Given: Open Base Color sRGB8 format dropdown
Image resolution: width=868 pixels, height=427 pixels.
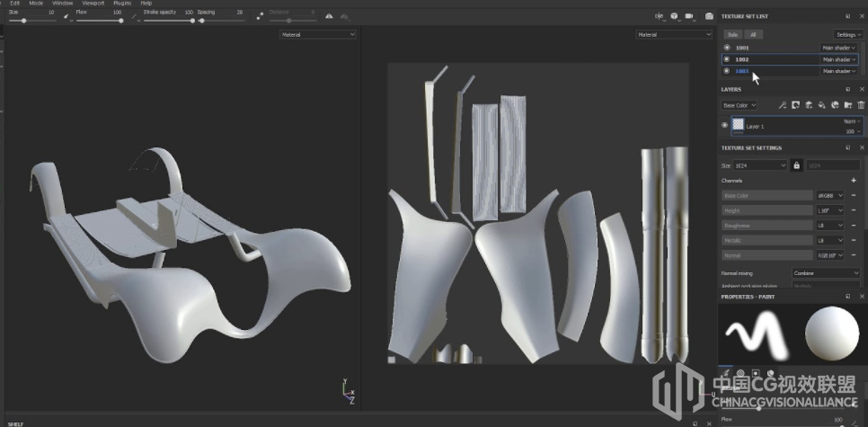Looking at the screenshot, I should coord(830,195).
